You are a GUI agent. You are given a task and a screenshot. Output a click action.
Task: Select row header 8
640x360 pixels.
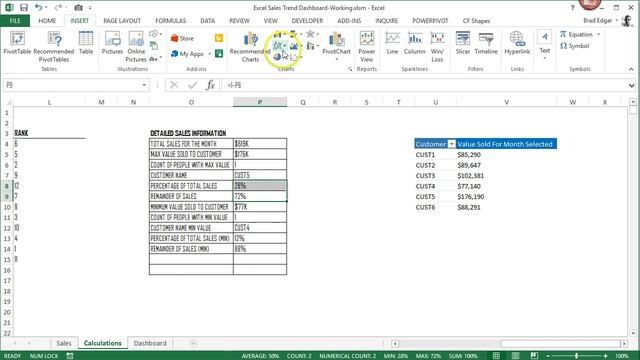(7, 186)
